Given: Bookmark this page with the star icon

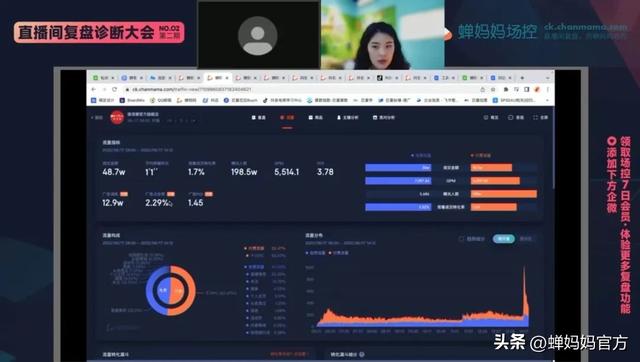Looking at the screenshot, I should coord(493,89).
